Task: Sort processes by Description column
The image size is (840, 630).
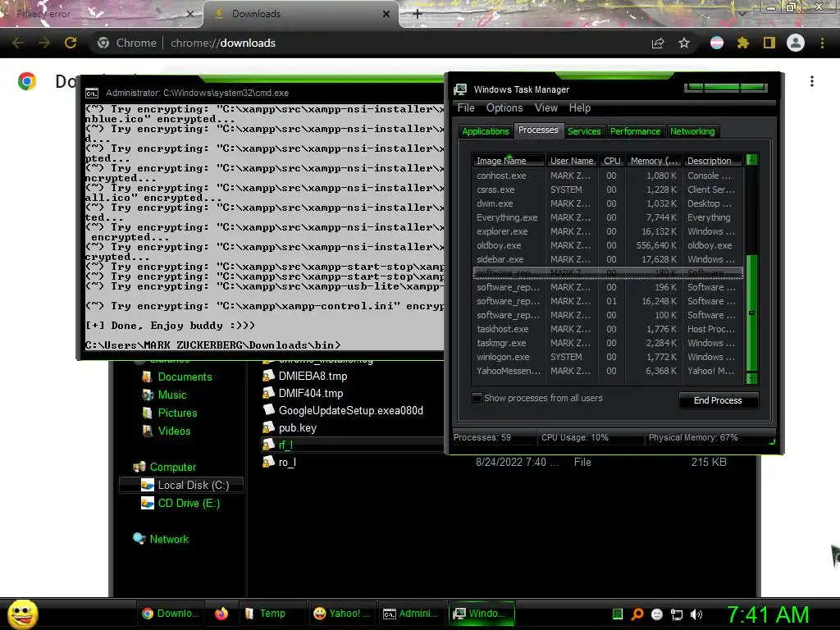Action: (x=714, y=161)
